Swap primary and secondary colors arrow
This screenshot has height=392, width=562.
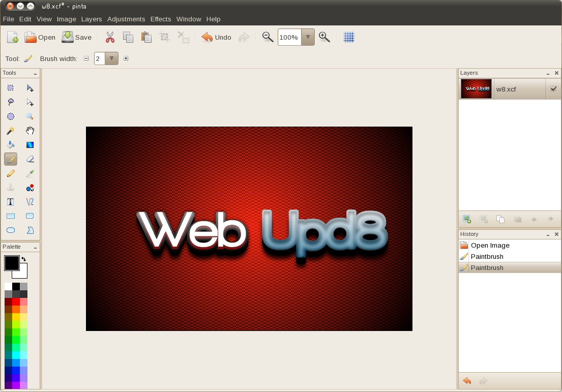tap(24, 259)
